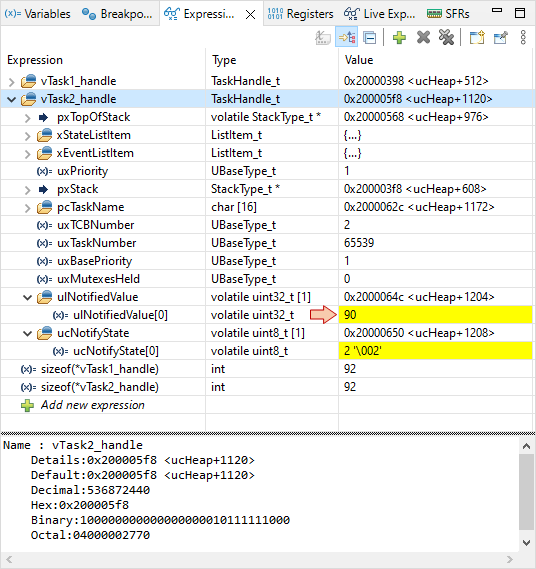Open the View Menu three-dots icon
The height and width of the screenshot is (569, 536).
pos(523,37)
